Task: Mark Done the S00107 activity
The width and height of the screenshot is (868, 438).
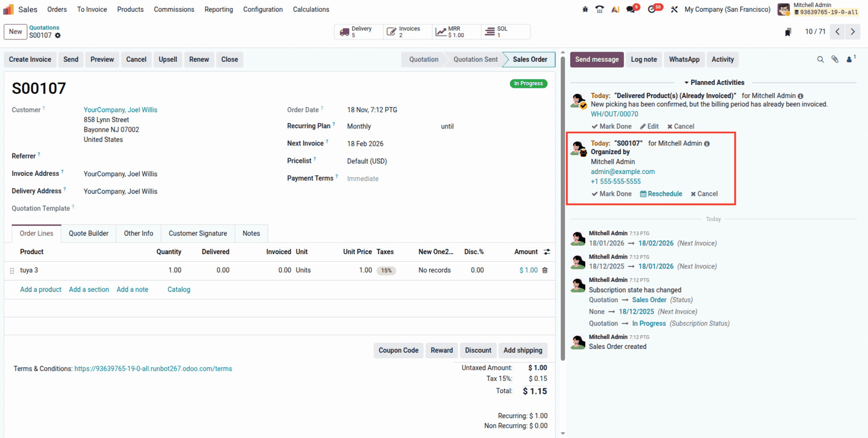Action: tap(611, 194)
